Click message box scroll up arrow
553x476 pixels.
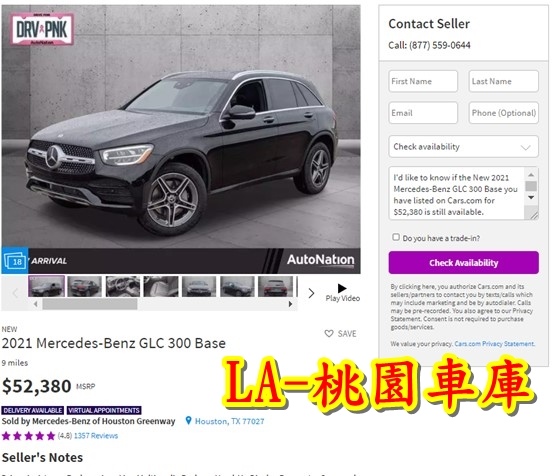tap(531, 175)
